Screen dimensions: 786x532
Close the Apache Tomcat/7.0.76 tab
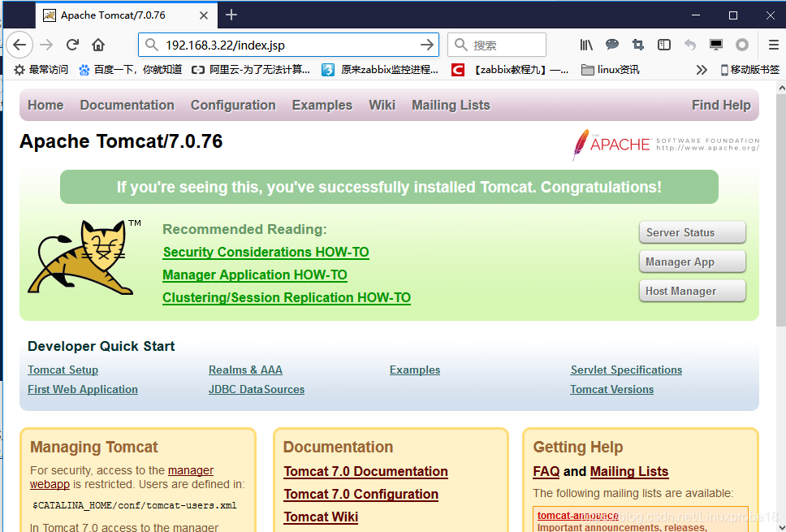[204, 15]
